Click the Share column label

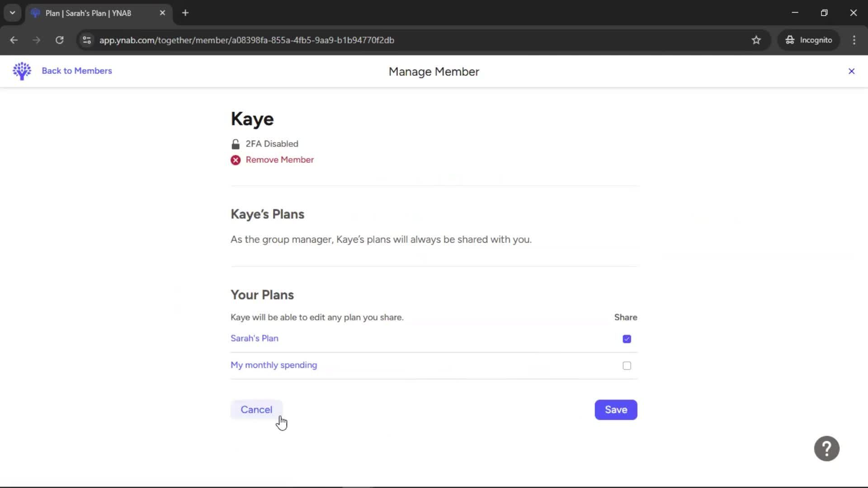point(626,317)
